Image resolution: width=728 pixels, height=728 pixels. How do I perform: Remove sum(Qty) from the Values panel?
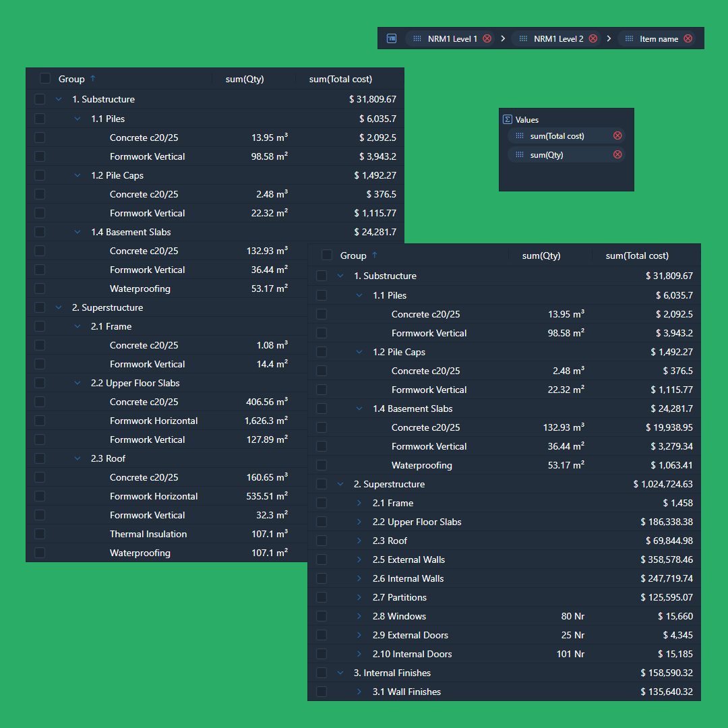click(617, 154)
